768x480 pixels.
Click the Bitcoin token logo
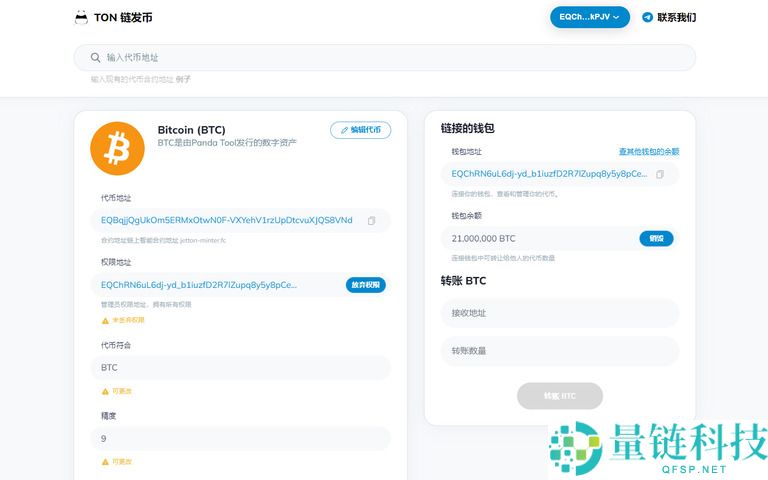pyautogui.click(x=118, y=148)
